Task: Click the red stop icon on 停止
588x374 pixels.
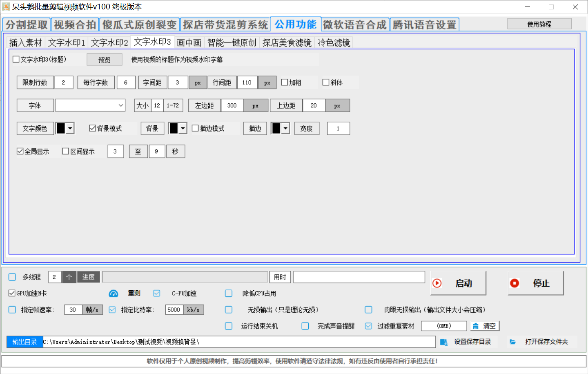Action: coord(514,283)
